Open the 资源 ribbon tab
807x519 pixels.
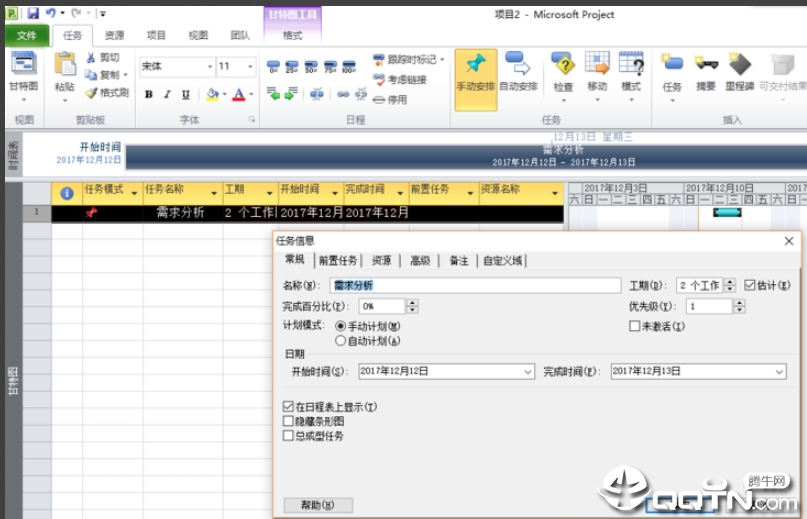(114, 35)
